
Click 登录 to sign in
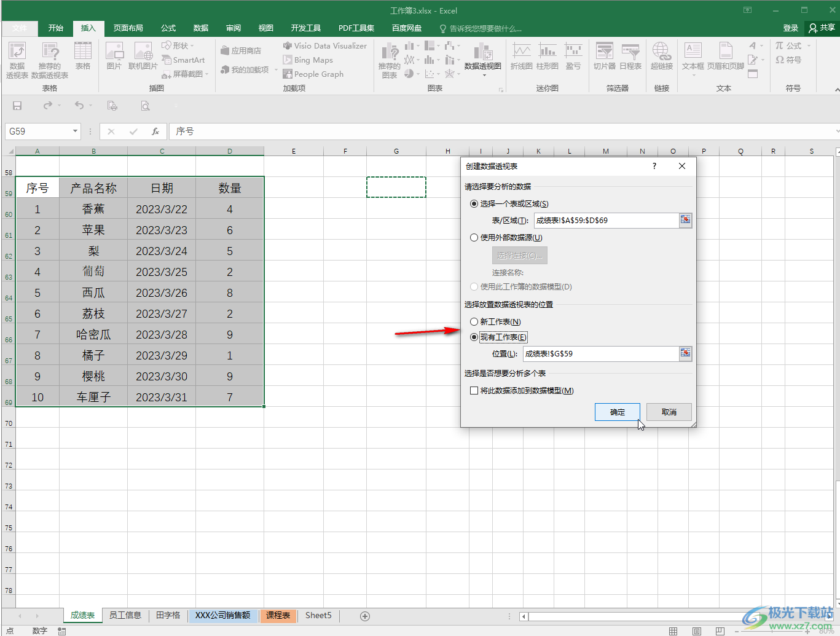coord(791,28)
